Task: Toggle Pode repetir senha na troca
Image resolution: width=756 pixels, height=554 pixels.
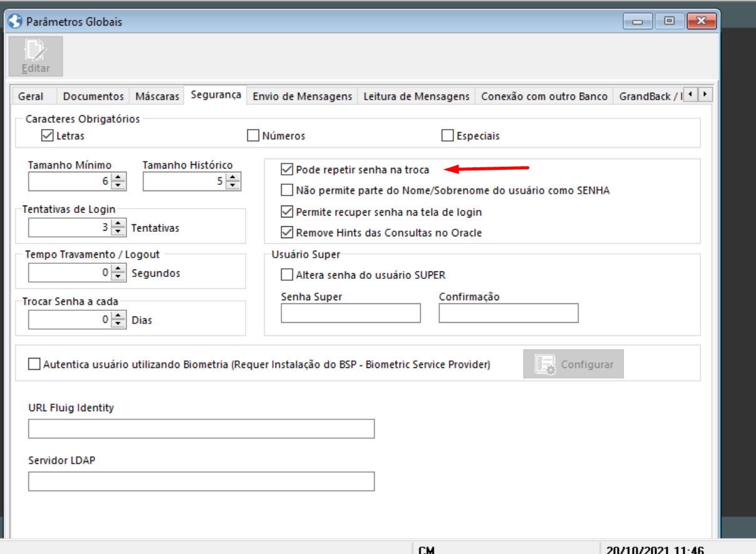Action: coord(287,169)
